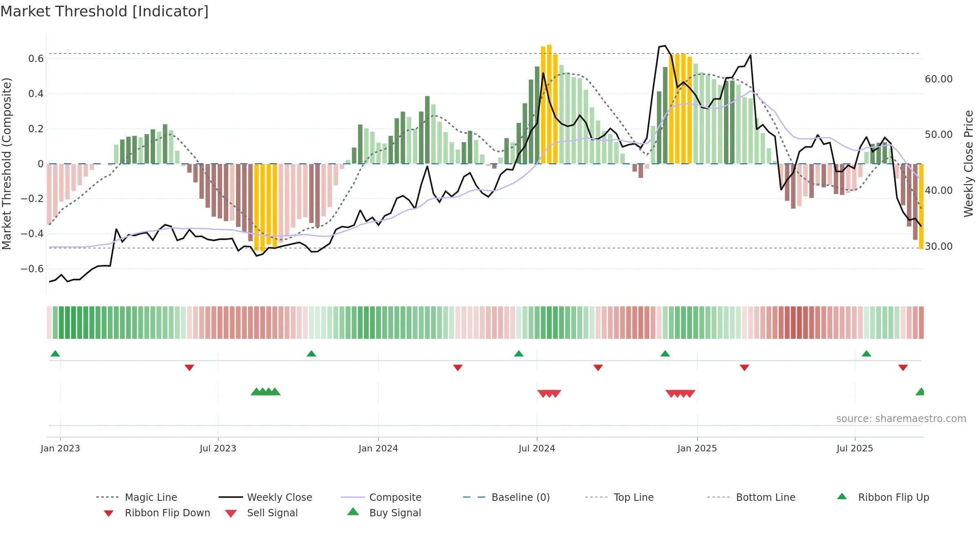Click the green Ribbon Flip Up icon in legend
The image size is (980, 551).
click(842, 496)
